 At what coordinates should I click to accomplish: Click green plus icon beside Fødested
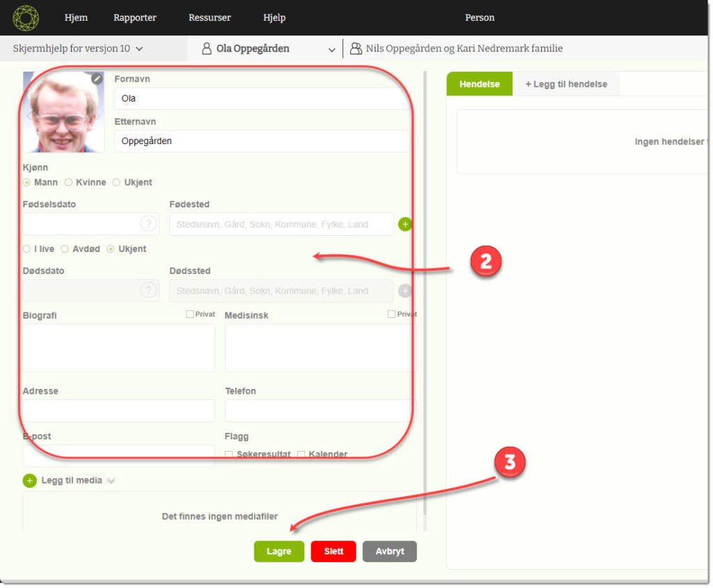405,224
